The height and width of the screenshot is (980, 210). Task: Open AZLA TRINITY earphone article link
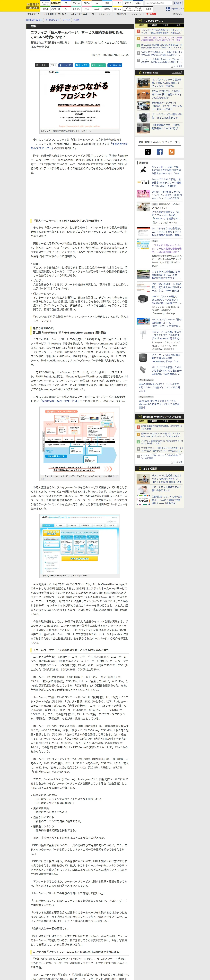[x=166, y=94]
